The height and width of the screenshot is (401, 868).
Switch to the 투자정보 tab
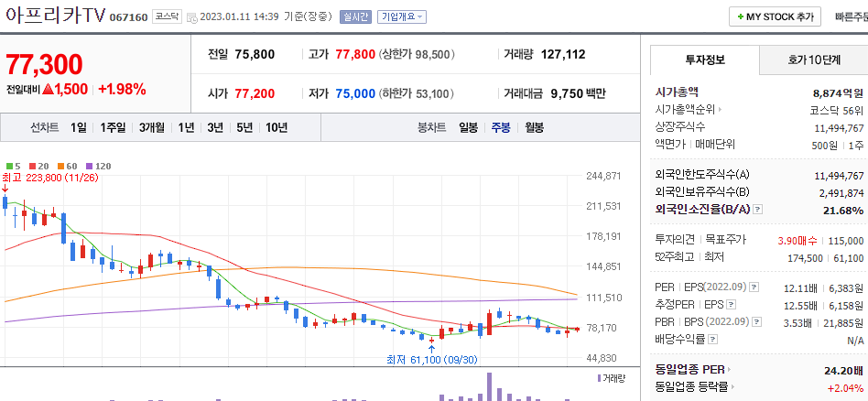(705, 60)
